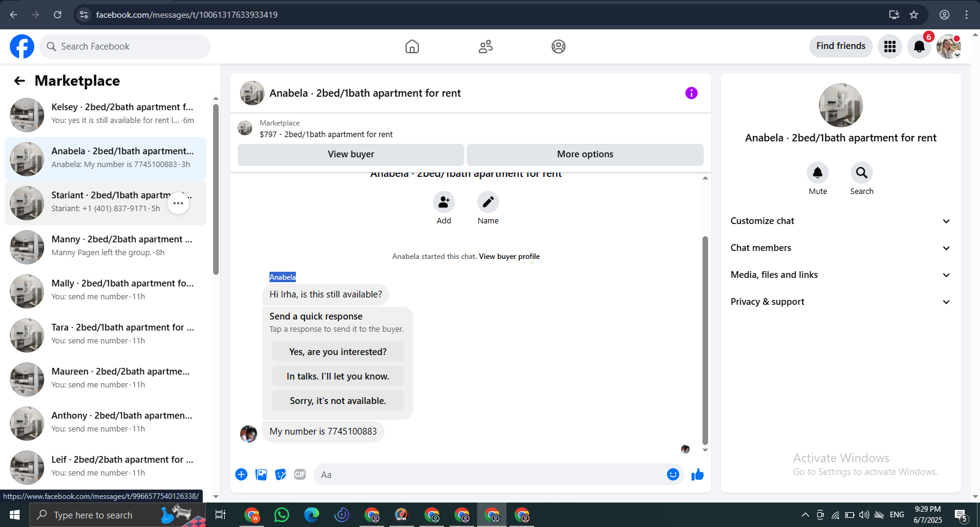Choose a GIF
Viewport: 980px width, 527px height.
click(300, 474)
